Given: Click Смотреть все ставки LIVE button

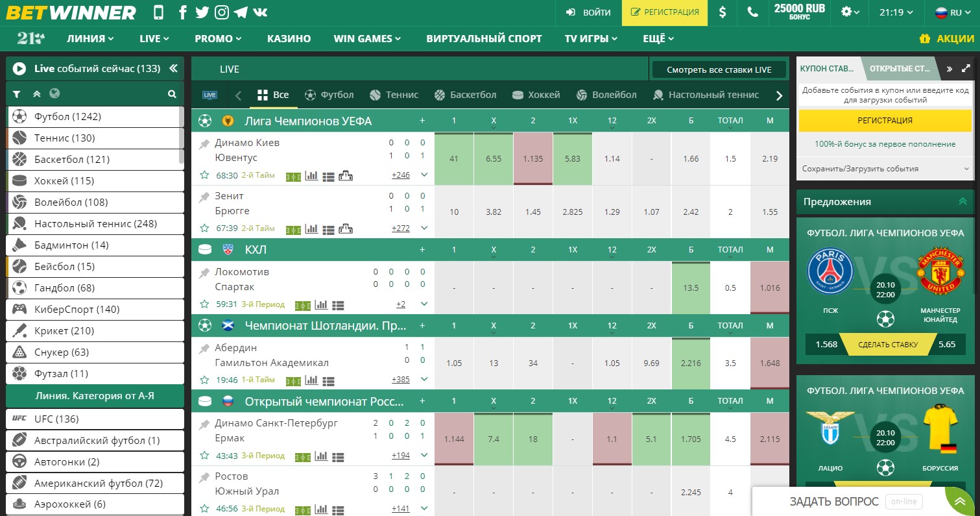Looking at the screenshot, I should 719,69.
